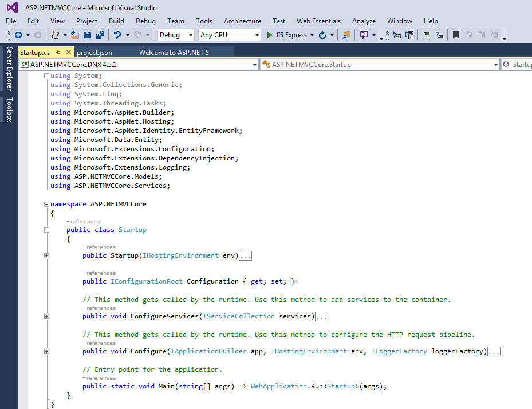
Task: Expand the ConfigureServices method block
Action: coord(46,316)
